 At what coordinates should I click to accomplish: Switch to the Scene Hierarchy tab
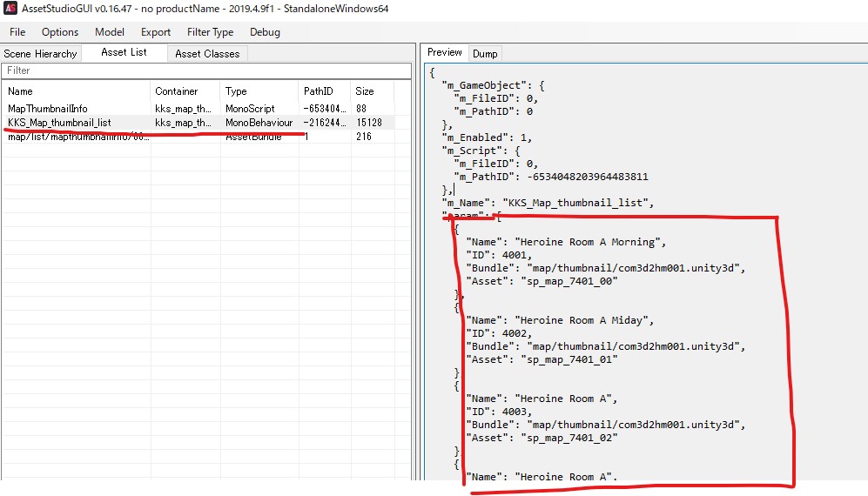pyautogui.click(x=41, y=54)
